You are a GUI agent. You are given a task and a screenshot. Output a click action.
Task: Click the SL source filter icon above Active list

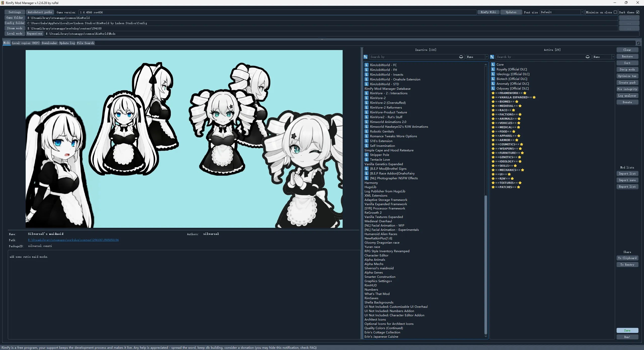492,57
